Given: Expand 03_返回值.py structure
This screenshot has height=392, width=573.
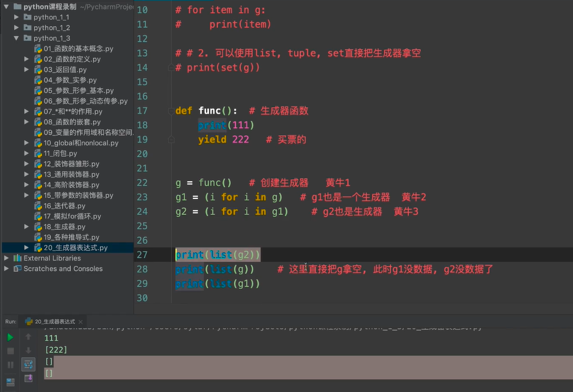Looking at the screenshot, I should [26, 69].
